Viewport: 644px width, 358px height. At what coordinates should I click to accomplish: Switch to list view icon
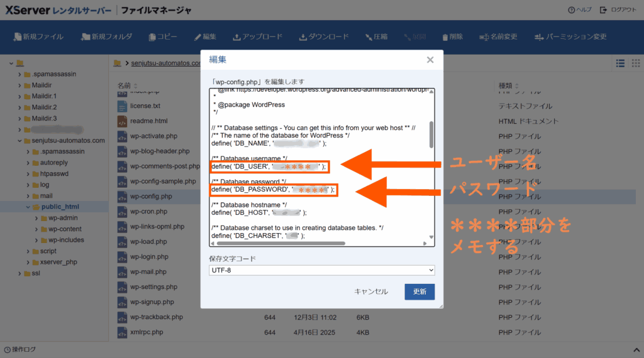(620, 63)
